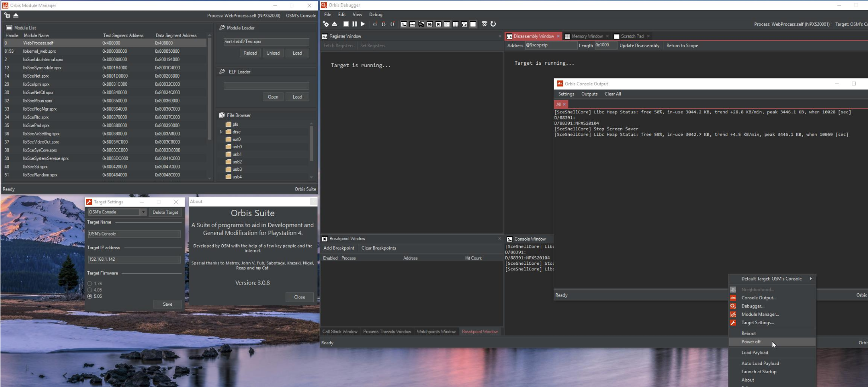Viewport: 868px width, 387px height.
Task: Switch to the Watchpoints Window tab
Action: tap(436, 331)
